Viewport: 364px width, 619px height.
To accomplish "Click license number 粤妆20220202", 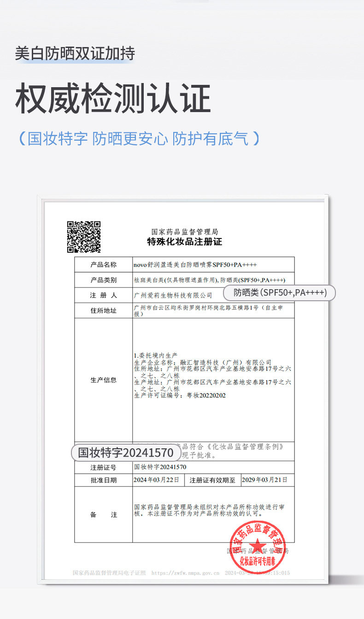I will point(206,396).
